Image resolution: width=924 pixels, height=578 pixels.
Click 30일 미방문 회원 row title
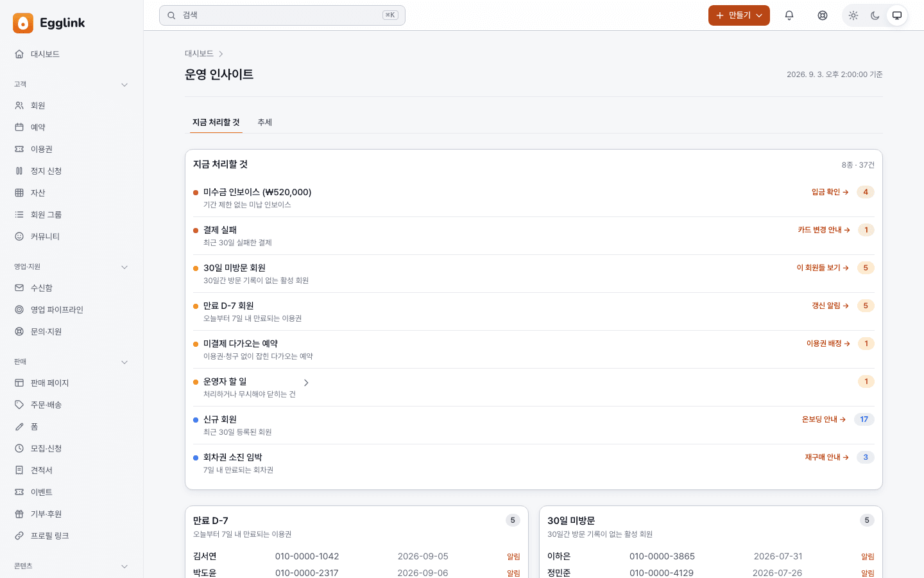[234, 268]
